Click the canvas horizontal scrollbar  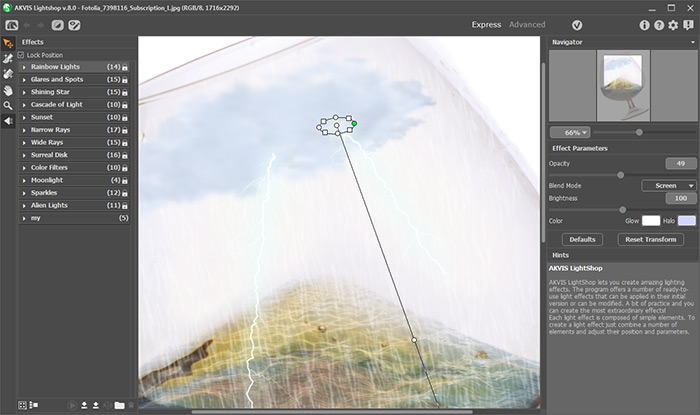[x=332, y=412]
